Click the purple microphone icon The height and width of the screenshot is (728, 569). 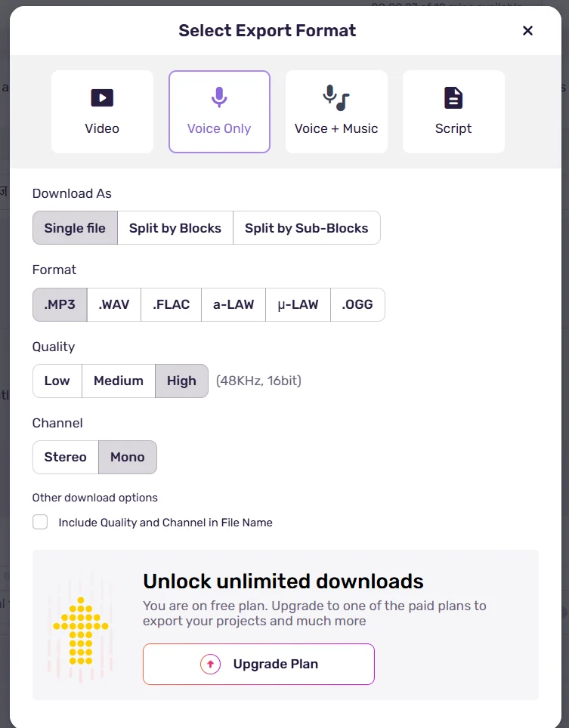(219, 97)
